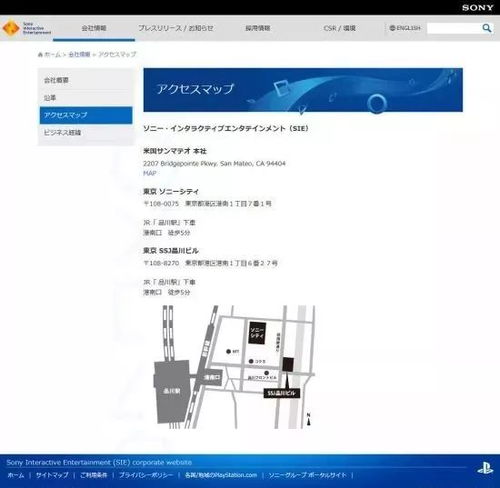The image size is (500, 488).
Task: Open ご利用条件 in the footer
Action: [x=94, y=475]
